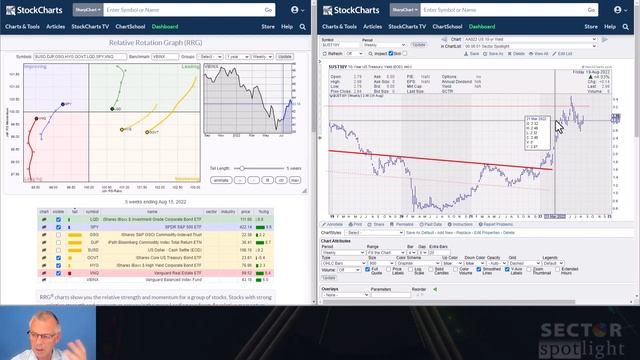Click the search icon in right StockCharts window
The width and height of the screenshot is (640, 360).
625,27
